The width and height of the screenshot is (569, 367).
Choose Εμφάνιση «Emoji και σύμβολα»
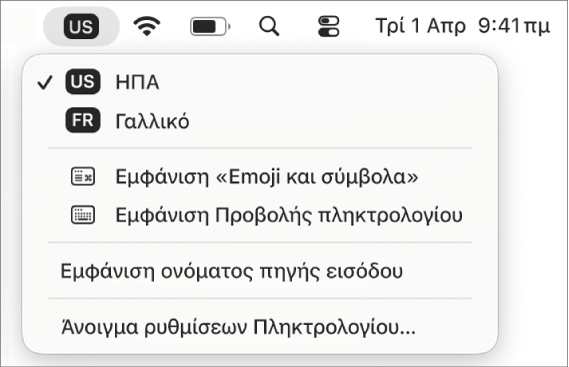tap(260, 176)
